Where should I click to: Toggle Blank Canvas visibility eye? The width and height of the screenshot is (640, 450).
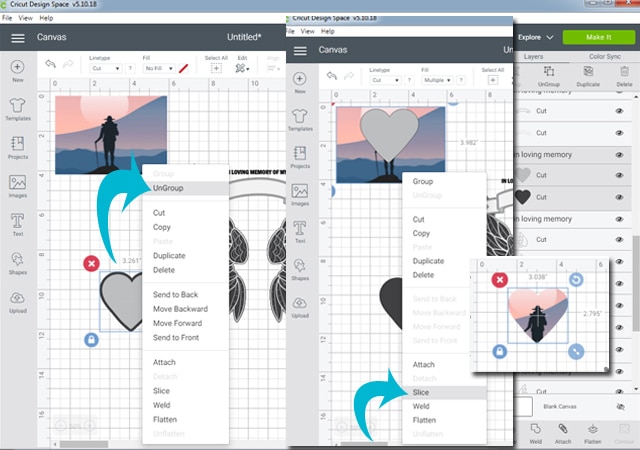(x=620, y=407)
